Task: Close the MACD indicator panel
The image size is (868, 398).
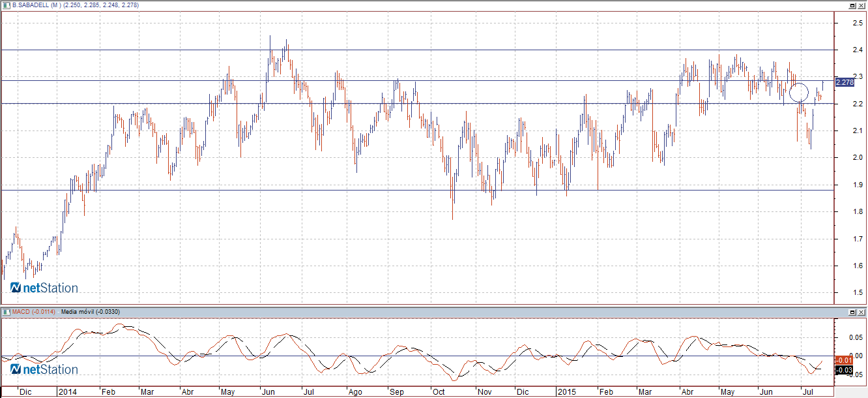Action: click(861, 312)
